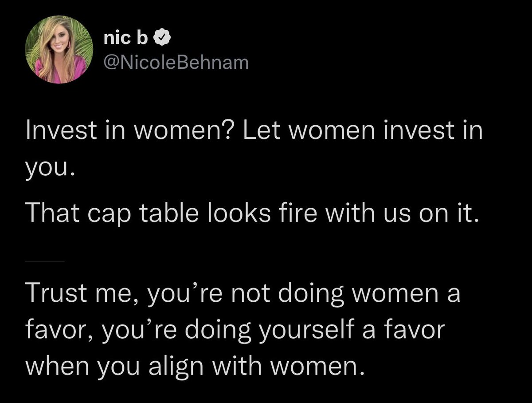This screenshot has height=403, width=532.
Task: Select the sentence "That cap table looks fire with us on it."
Action: [x=253, y=215]
